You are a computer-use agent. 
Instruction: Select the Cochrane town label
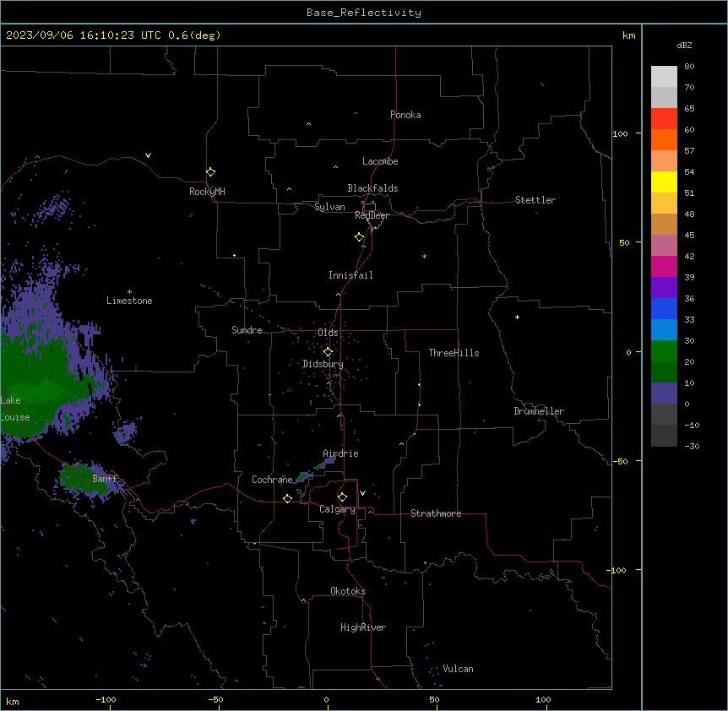(x=272, y=480)
